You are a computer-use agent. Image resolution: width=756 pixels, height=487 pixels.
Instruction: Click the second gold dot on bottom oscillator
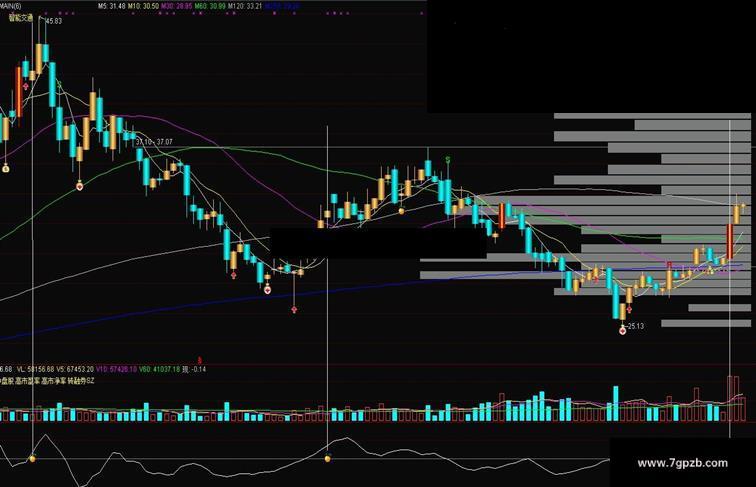click(x=328, y=458)
